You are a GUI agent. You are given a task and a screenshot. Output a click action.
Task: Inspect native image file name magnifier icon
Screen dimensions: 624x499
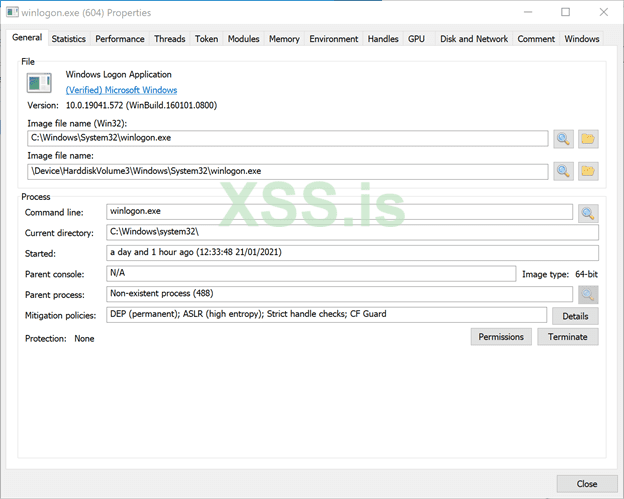pyautogui.click(x=563, y=171)
